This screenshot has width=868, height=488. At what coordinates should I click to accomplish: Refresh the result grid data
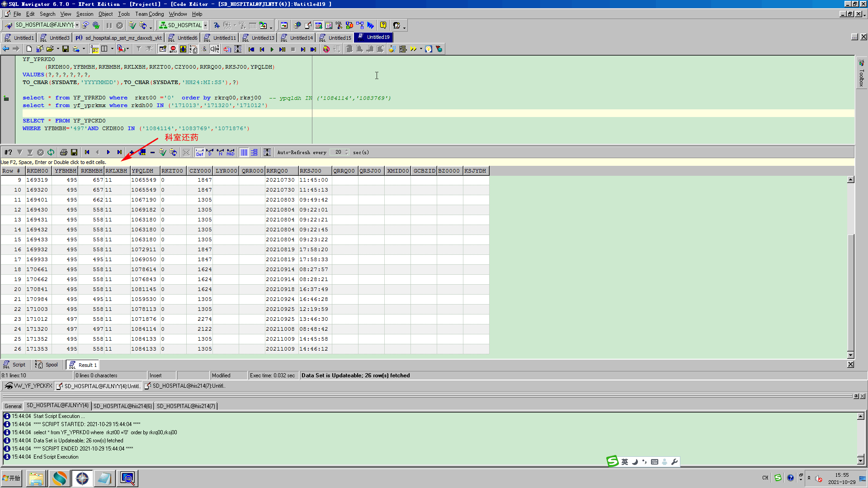[51, 152]
